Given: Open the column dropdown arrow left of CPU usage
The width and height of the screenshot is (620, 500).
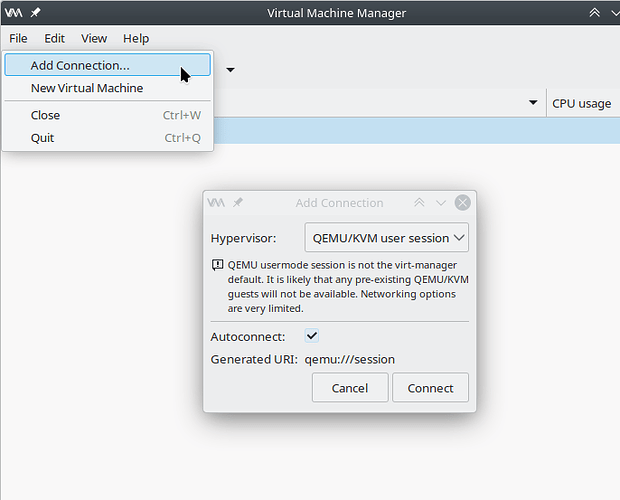Looking at the screenshot, I should click(533, 103).
